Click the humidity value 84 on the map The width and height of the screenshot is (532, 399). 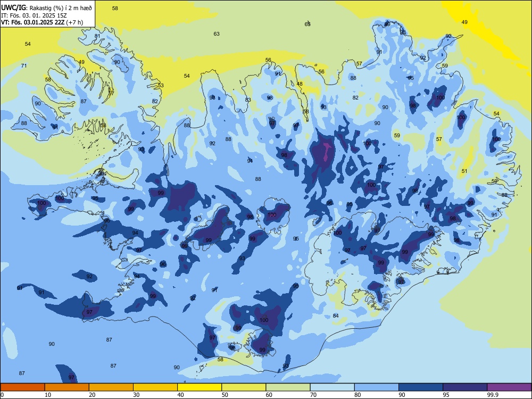pos(336,315)
